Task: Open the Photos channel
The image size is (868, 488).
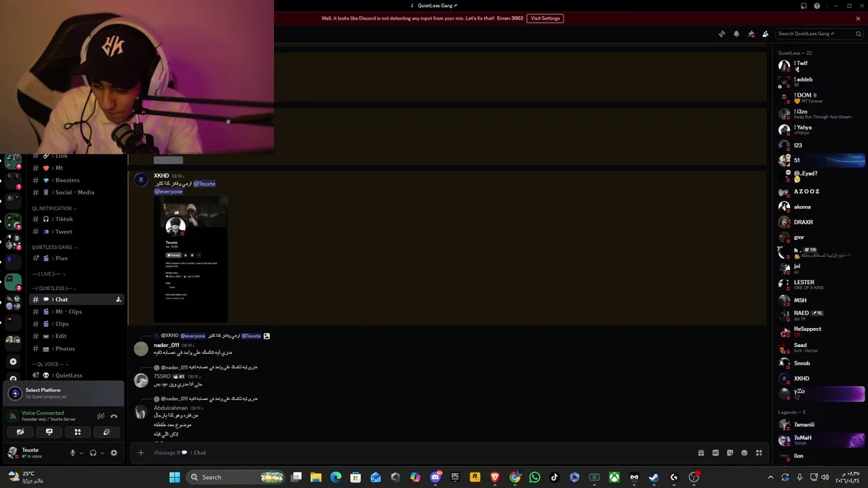Action: pos(76,349)
